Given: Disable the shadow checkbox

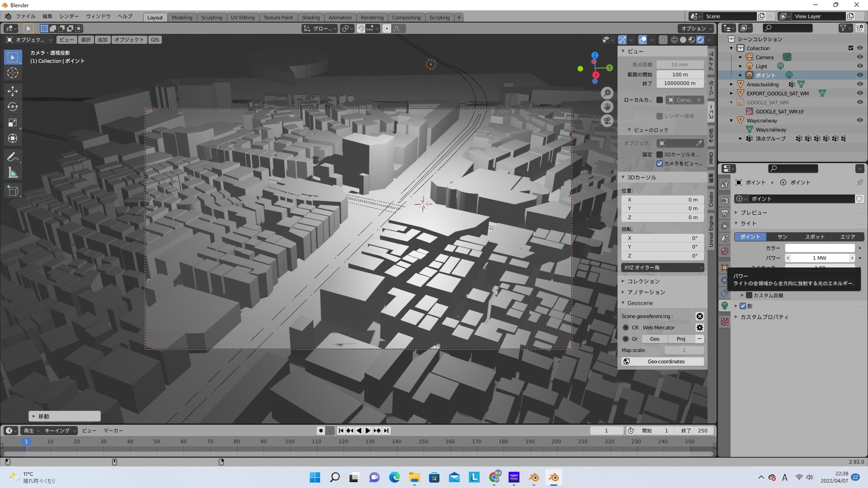Looking at the screenshot, I should (x=743, y=306).
